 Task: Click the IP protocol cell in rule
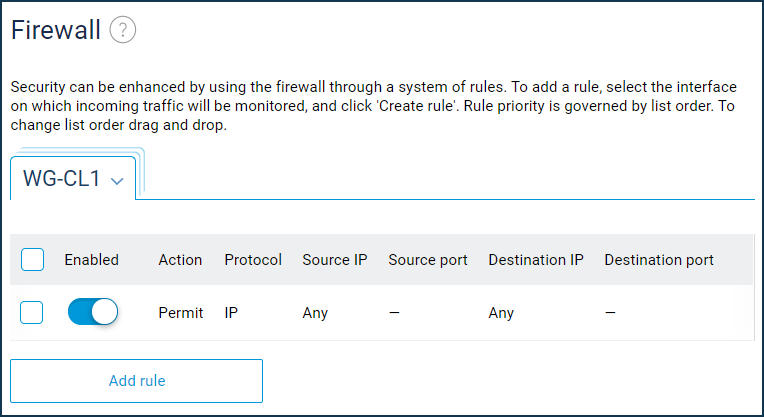(x=231, y=313)
